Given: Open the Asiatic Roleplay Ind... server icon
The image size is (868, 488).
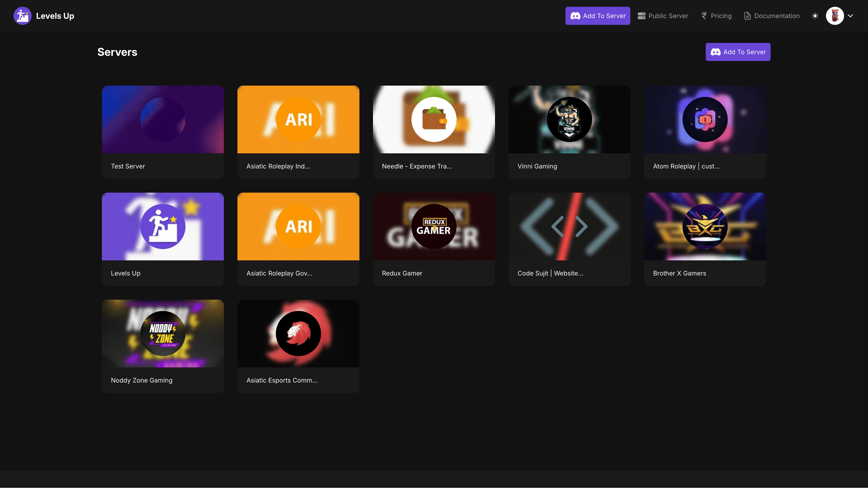Looking at the screenshot, I should [298, 120].
